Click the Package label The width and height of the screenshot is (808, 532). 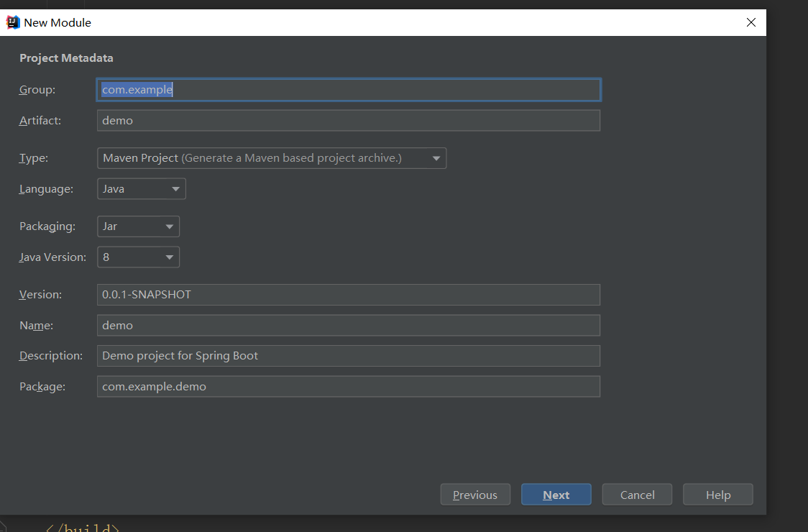tap(42, 387)
